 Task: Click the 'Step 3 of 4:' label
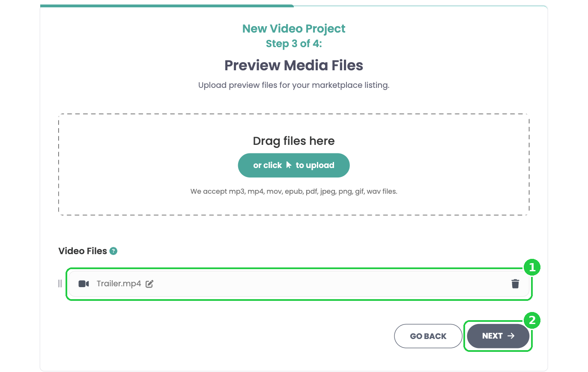[294, 44]
